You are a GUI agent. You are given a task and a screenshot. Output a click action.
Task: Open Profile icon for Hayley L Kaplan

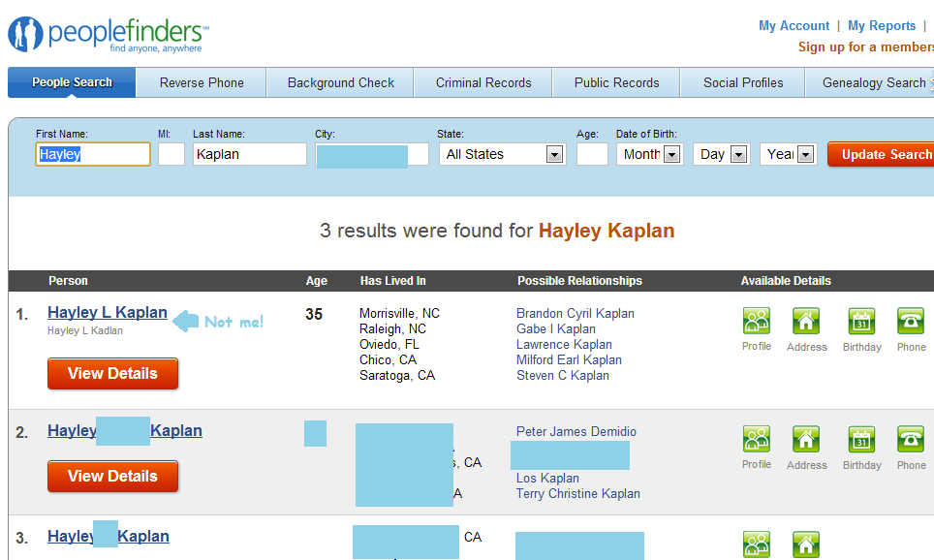point(757,321)
